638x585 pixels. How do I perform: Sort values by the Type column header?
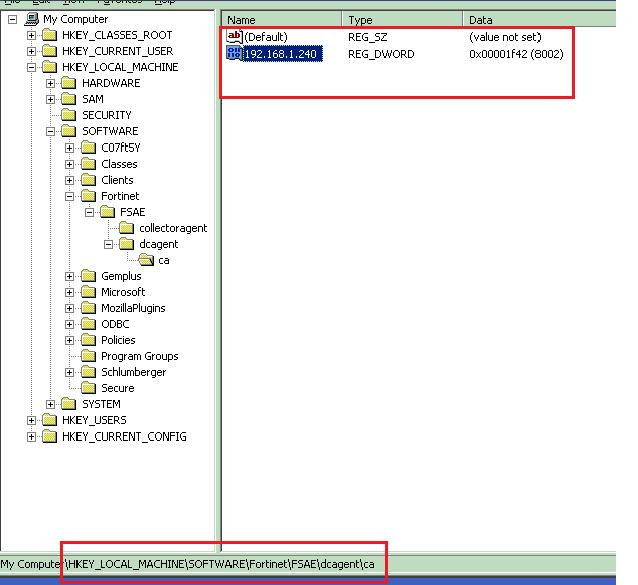(402, 20)
